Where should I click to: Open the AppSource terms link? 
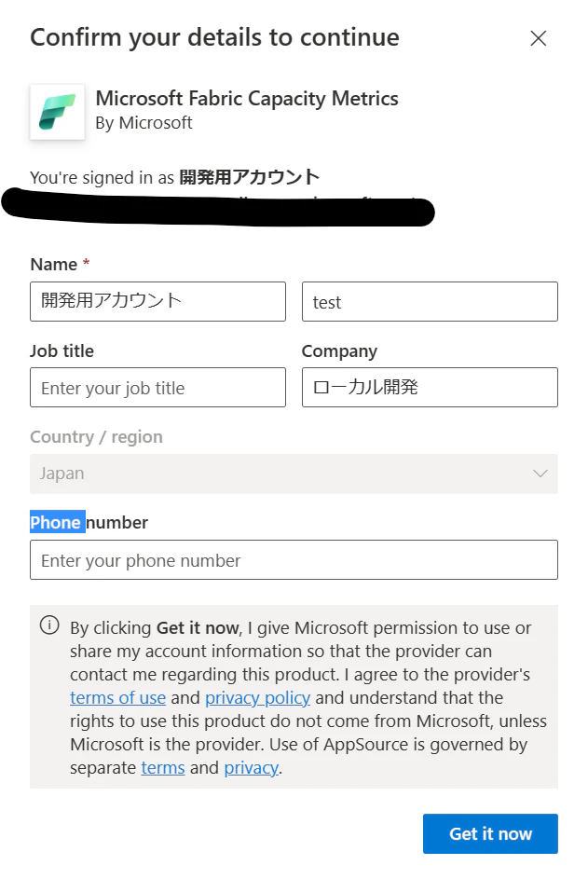[162, 767]
